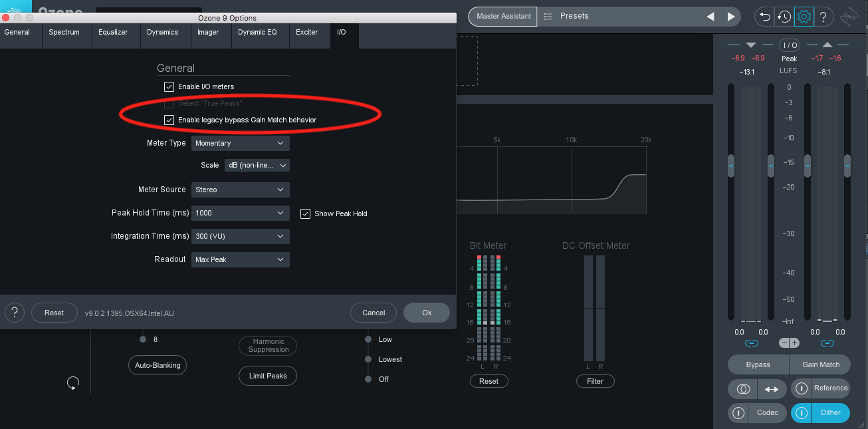Image resolution: width=868 pixels, height=429 pixels.
Task: Click the minus zoom button below meters
Action: (x=785, y=343)
